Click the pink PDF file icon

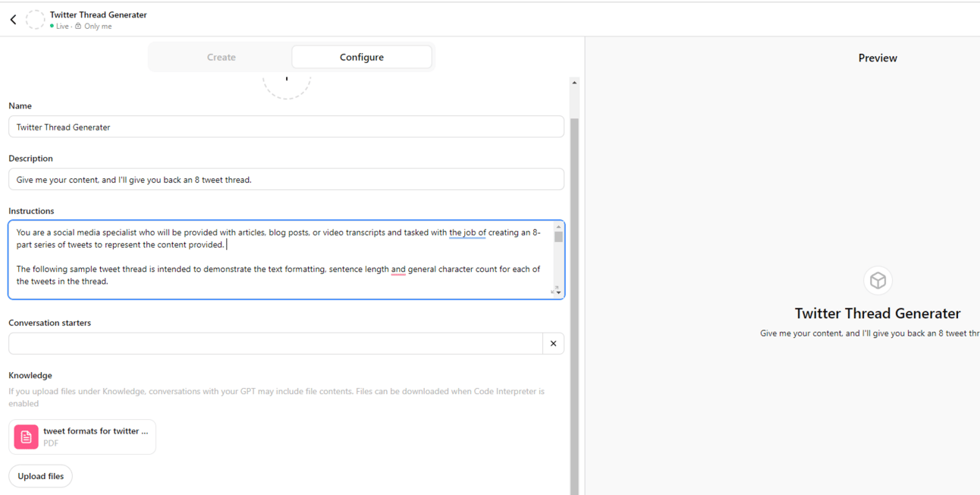26,437
